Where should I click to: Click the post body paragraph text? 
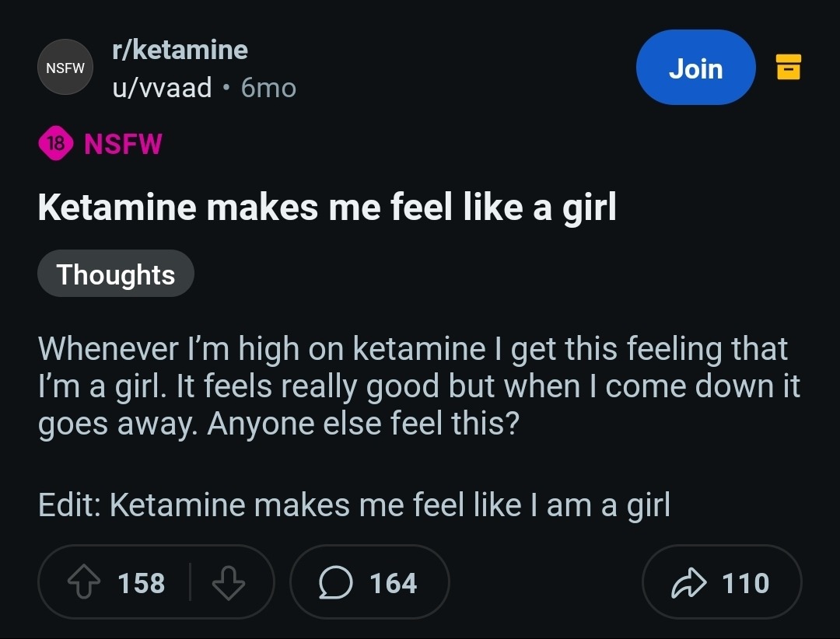(419, 386)
